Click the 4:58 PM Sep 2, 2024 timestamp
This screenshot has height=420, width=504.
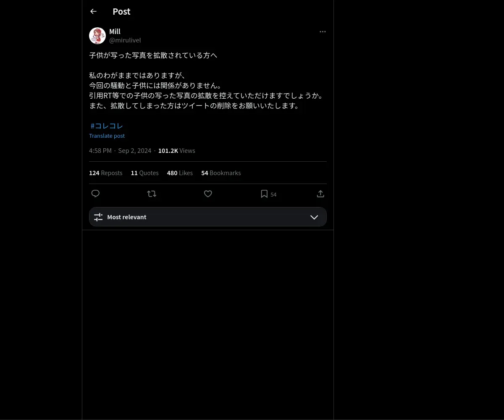[x=120, y=151]
